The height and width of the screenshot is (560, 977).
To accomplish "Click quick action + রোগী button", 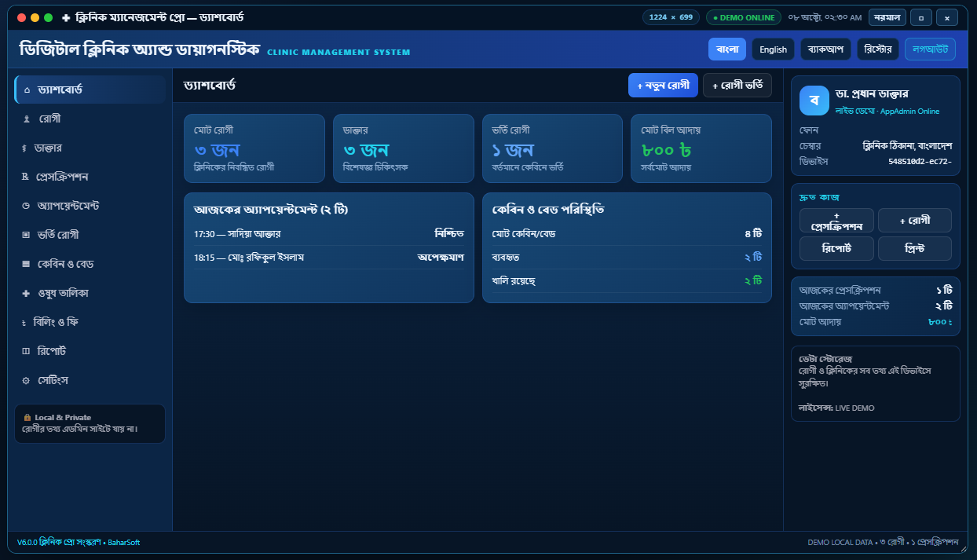I will click(x=915, y=221).
